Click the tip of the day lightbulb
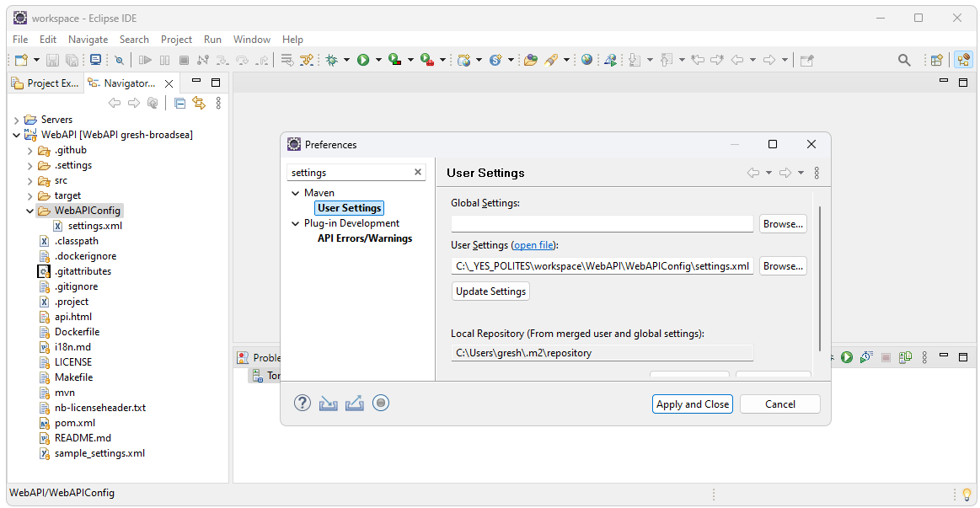 pos(967,495)
